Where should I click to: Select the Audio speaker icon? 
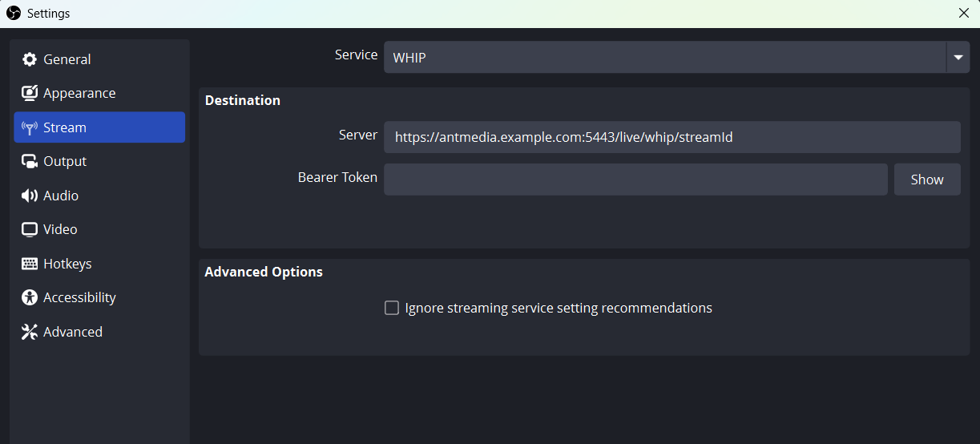point(30,196)
